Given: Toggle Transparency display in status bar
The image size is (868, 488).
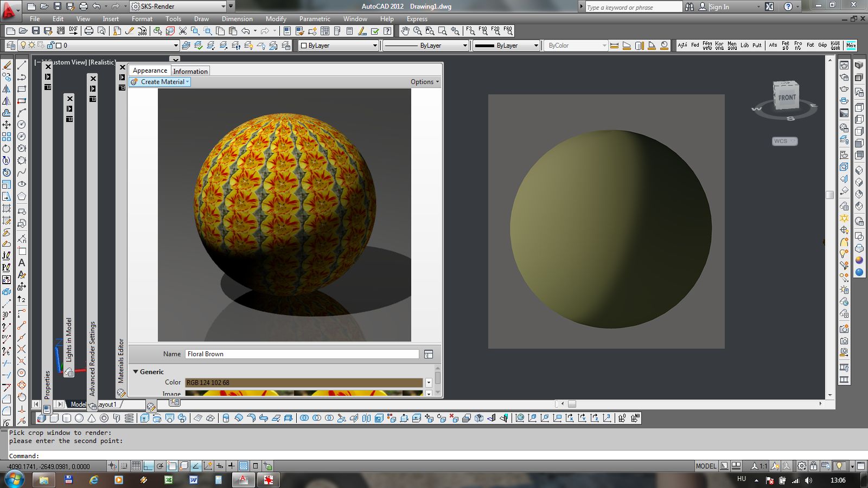Looking at the screenshot, I should 244,466.
